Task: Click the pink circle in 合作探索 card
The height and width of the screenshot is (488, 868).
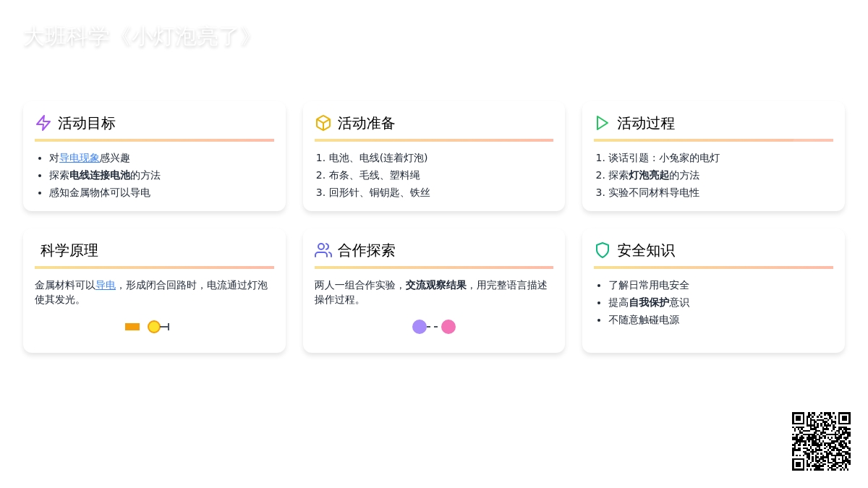Action: coord(448,327)
